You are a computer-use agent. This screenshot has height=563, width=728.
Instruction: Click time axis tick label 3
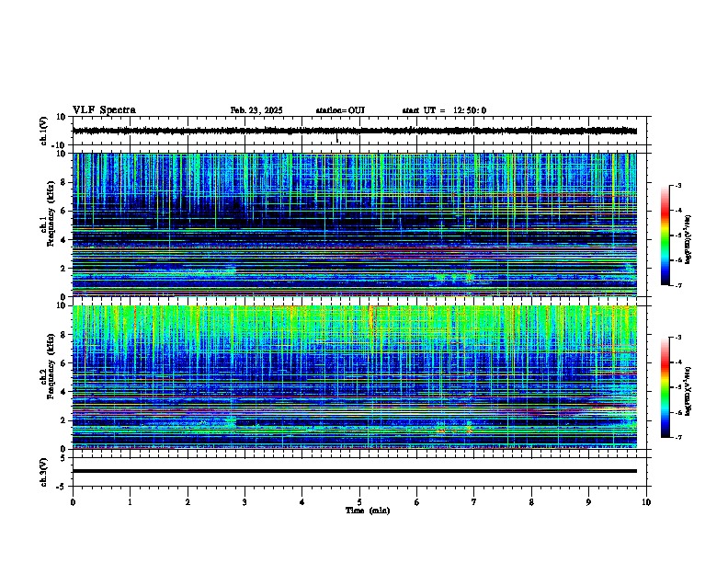pyautogui.click(x=245, y=502)
